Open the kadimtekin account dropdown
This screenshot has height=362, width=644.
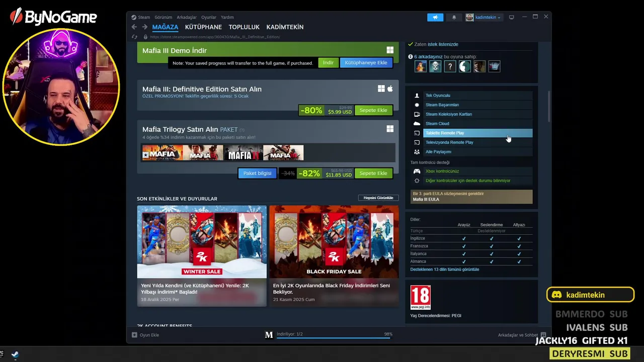tap(483, 17)
